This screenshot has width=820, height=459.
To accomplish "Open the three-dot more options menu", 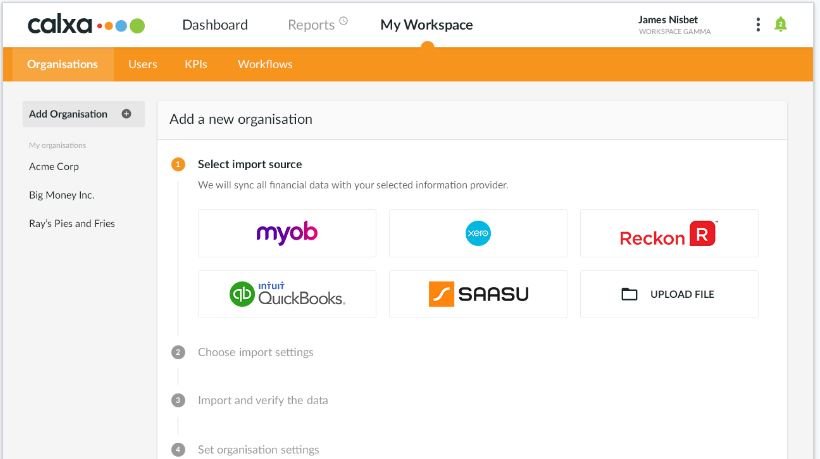I will point(758,25).
